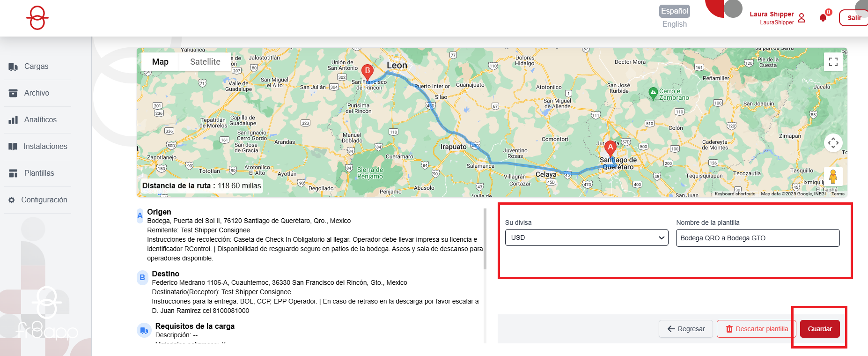This screenshot has width=868, height=356.
Task: Click the Remitente: Test Shipper Consignee line
Action: tap(199, 230)
